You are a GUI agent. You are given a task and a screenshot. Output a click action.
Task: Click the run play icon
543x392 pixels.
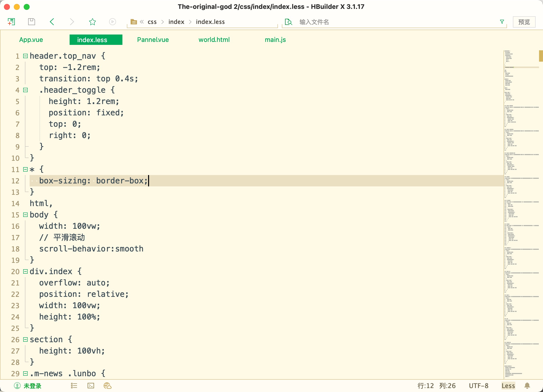point(112,22)
